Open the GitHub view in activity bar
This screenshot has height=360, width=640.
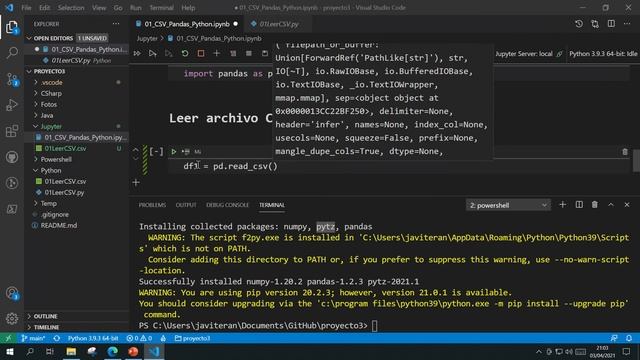coord(12,157)
